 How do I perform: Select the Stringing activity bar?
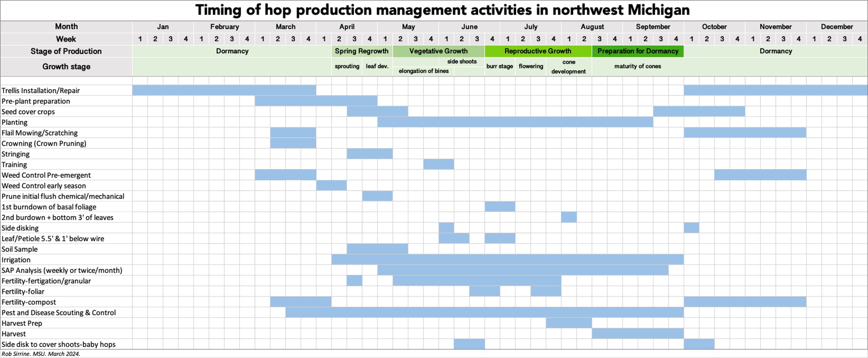[370, 154]
